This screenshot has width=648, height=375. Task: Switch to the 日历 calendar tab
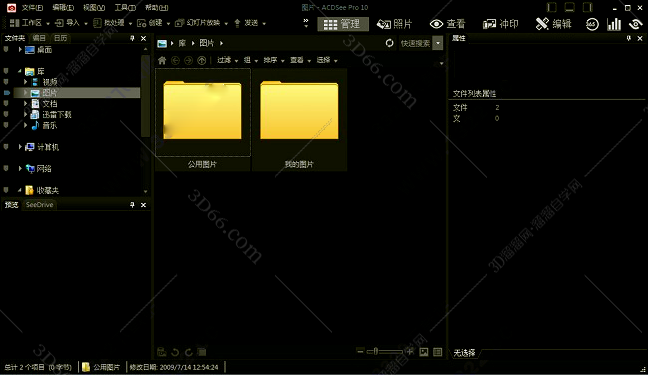(x=60, y=38)
